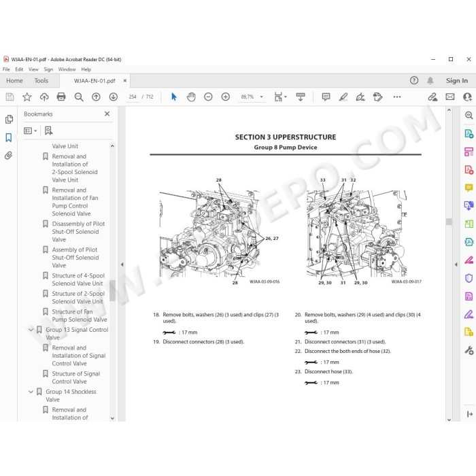This screenshot has height=476, width=476.
Task: Open notifications bell
Action: coord(430,80)
